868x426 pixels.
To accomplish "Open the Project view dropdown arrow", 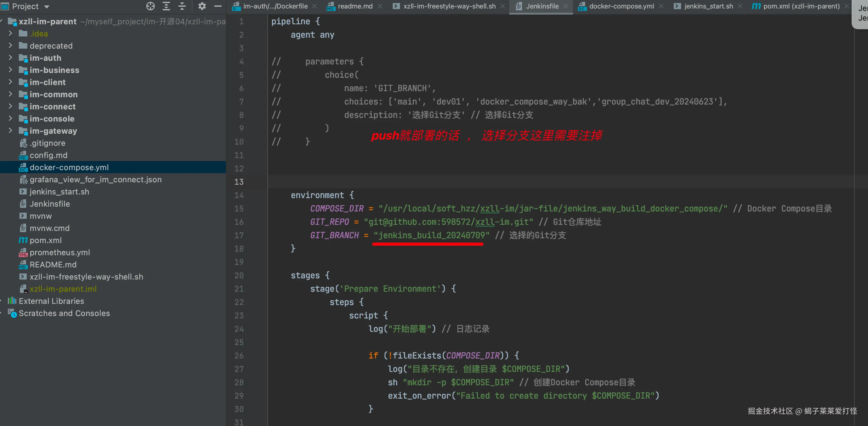I will point(46,7).
